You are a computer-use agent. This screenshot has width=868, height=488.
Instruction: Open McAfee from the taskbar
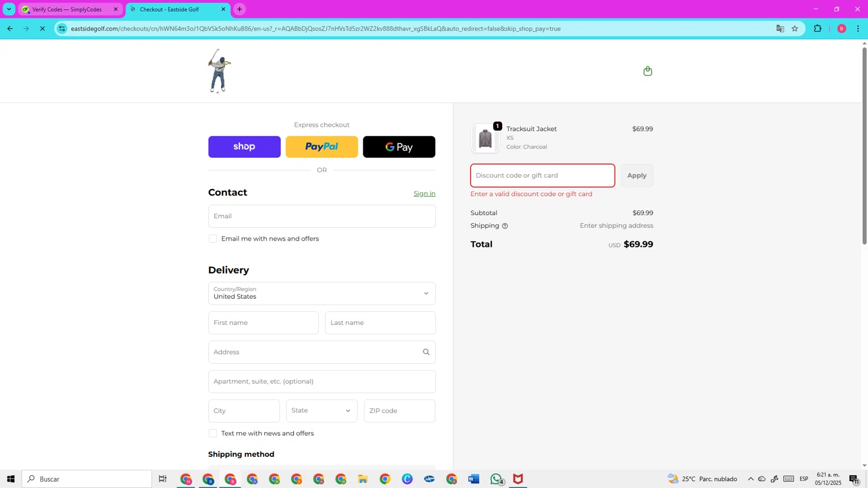[x=518, y=479]
